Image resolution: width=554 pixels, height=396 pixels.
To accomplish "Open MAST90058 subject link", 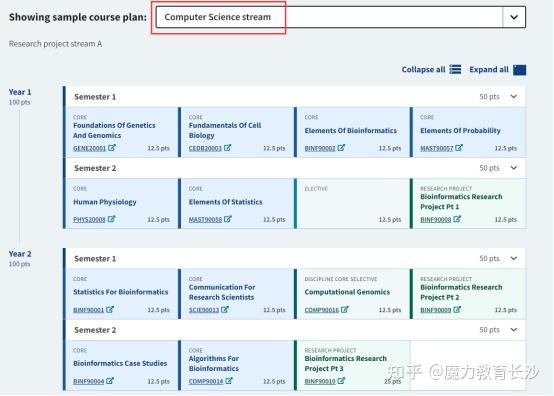I will click(205, 219).
